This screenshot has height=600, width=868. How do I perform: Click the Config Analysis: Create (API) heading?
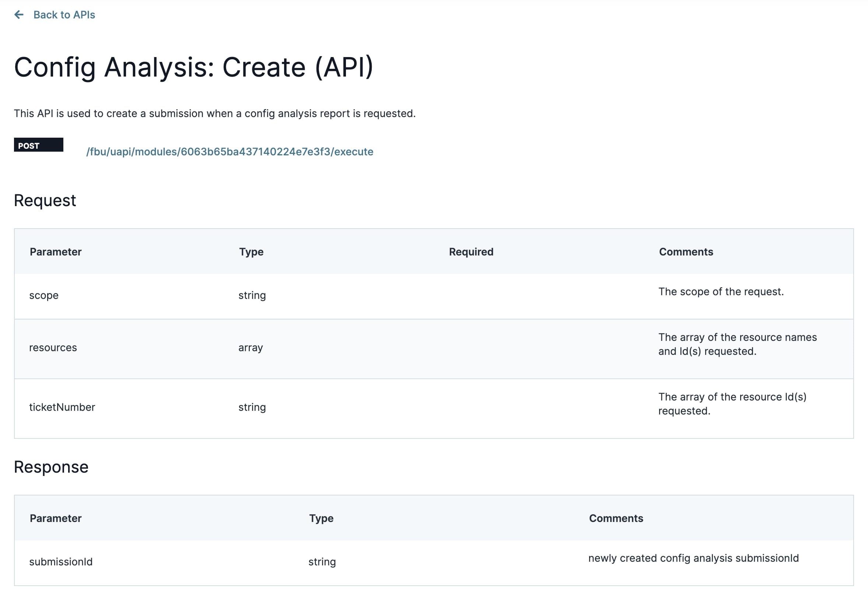pos(193,67)
